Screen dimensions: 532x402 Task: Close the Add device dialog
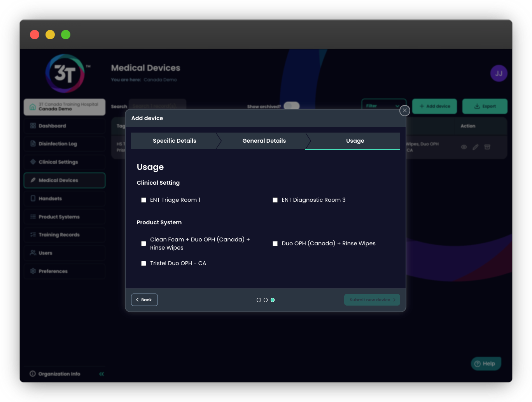[x=405, y=110]
